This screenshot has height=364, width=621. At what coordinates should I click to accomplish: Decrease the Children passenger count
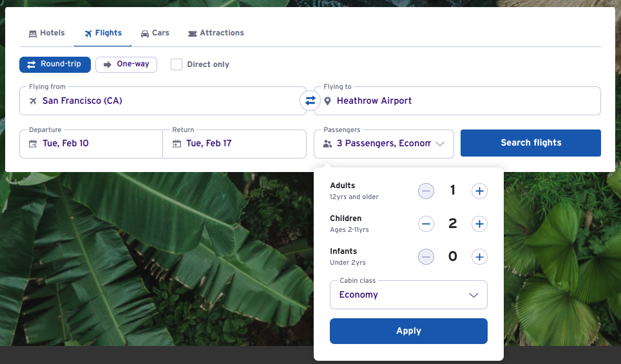coord(426,224)
